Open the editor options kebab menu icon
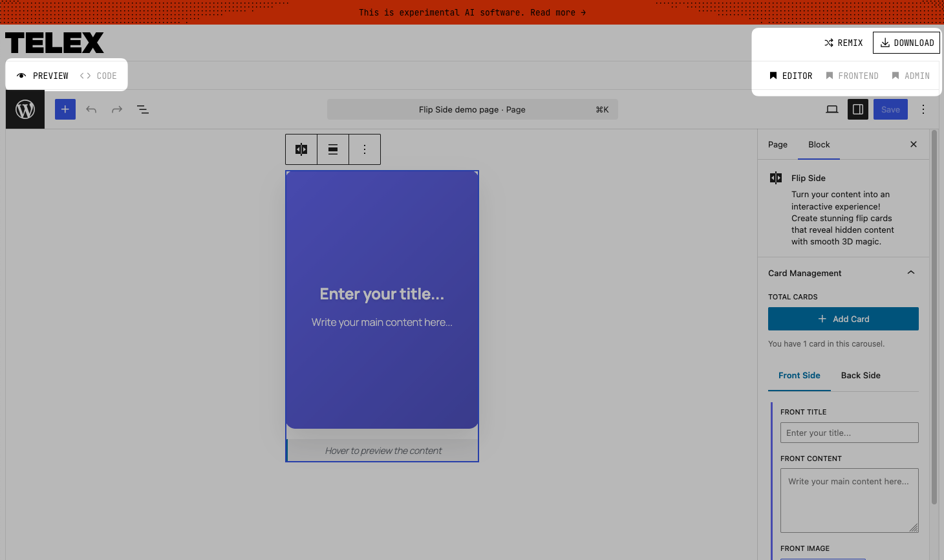 coord(923,109)
